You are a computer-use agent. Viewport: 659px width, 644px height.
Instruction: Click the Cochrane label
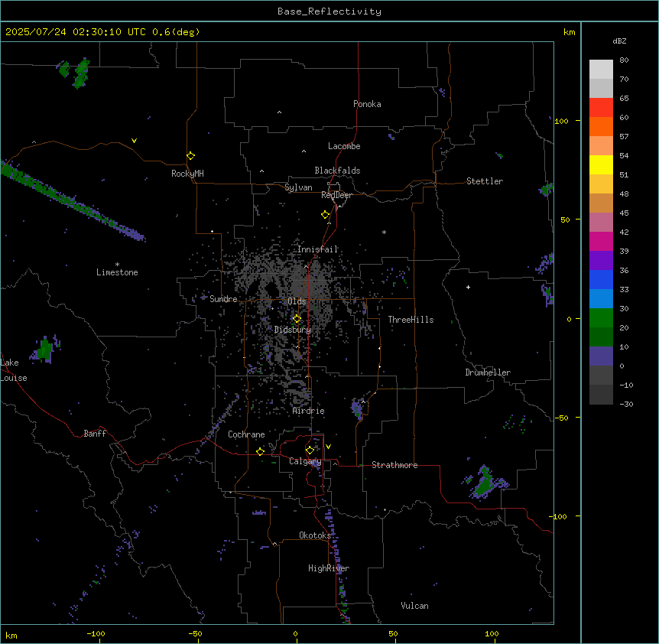pyautogui.click(x=246, y=434)
